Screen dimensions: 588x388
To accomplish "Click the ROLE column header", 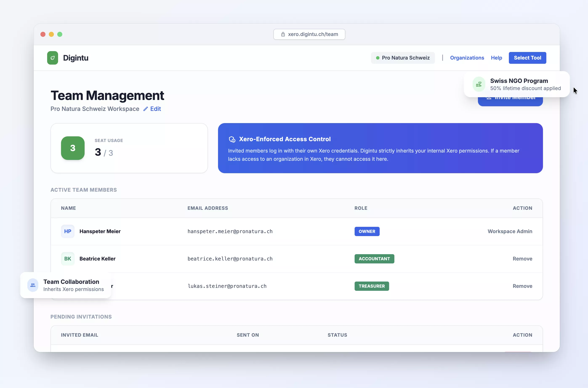I will (361, 208).
